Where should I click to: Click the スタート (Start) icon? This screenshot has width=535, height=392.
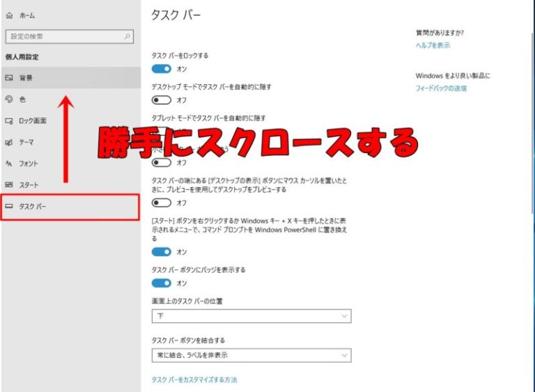(9, 185)
